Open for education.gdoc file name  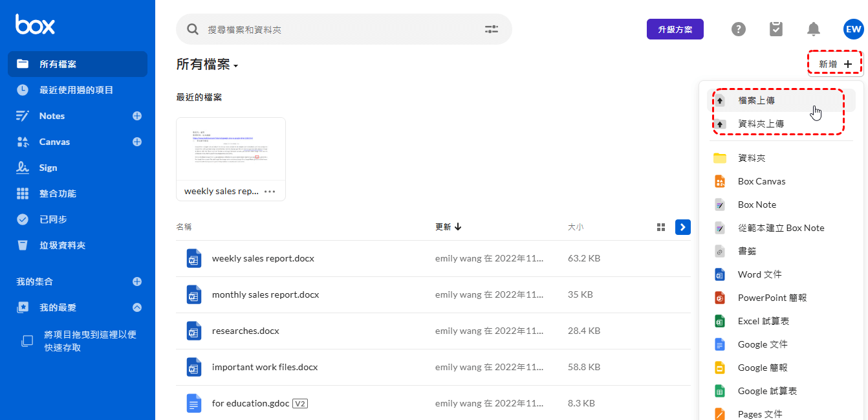point(250,403)
